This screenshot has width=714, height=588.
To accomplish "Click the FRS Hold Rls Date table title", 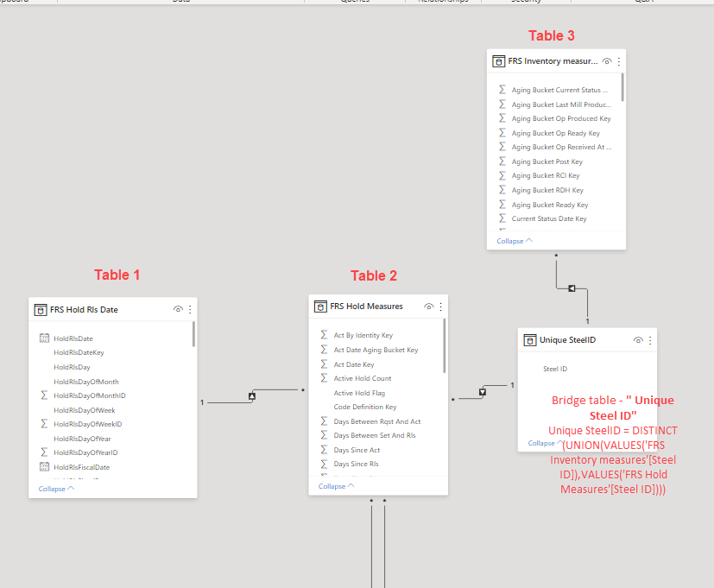I will tap(84, 310).
